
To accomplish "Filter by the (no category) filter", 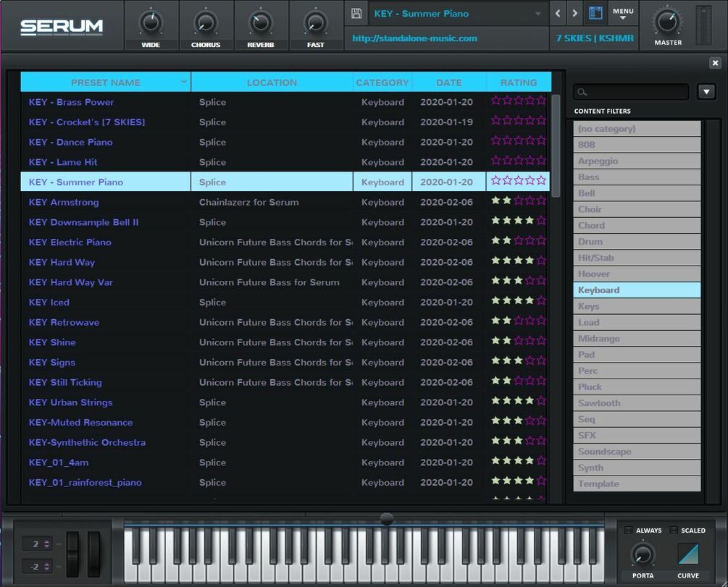I will tap(637, 129).
